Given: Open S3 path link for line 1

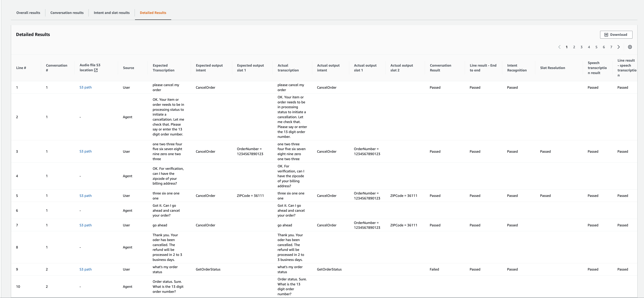Looking at the screenshot, I should [86, 87].
